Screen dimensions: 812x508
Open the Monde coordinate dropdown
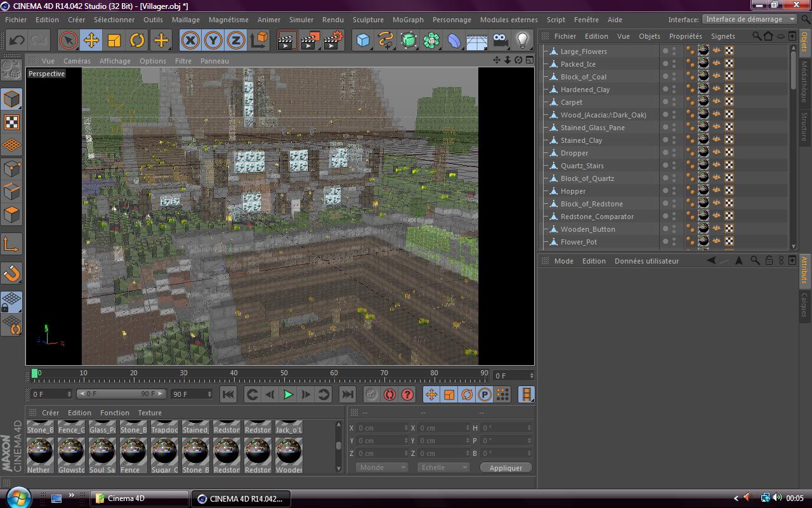coord(381,467)
